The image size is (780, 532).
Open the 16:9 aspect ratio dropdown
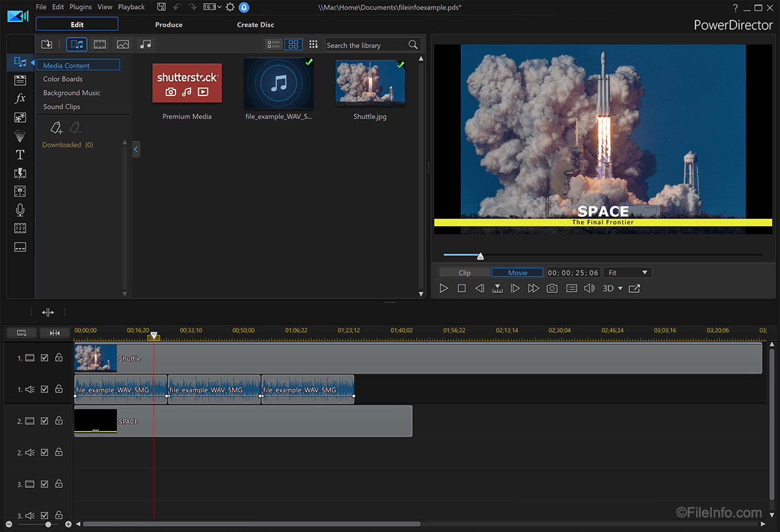click(212, 7)
